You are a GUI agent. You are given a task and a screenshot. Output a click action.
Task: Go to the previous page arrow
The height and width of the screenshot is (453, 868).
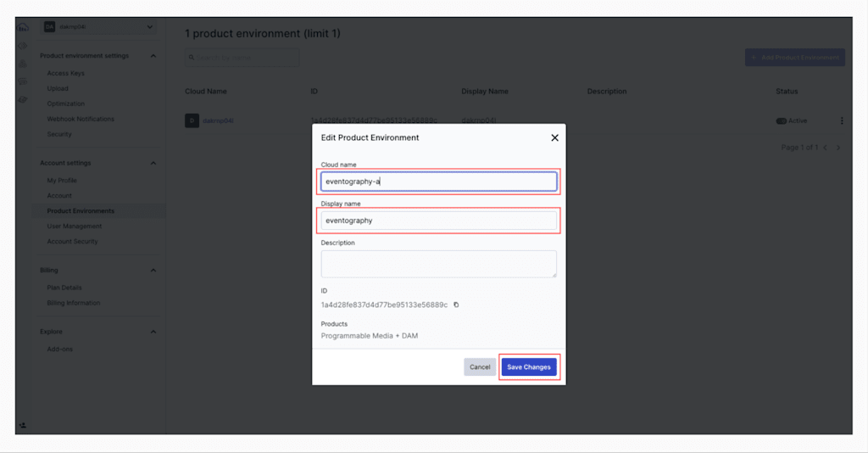826,148
